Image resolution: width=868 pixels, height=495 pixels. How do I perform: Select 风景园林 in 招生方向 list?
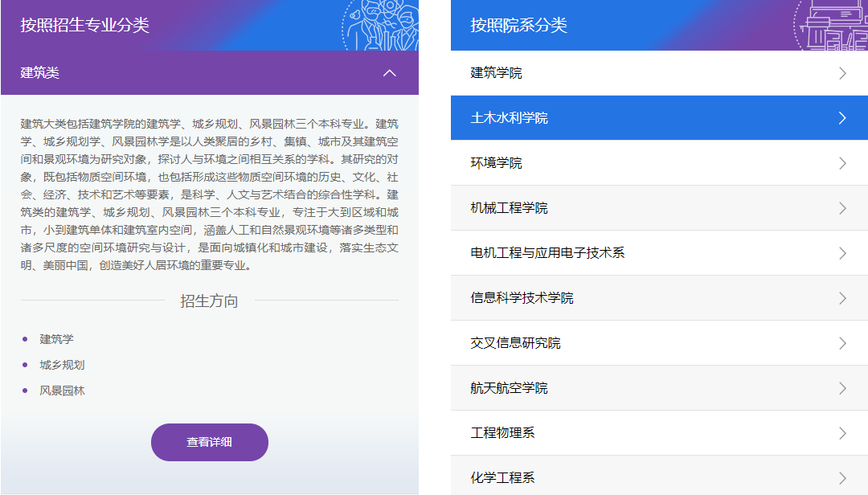tap(62, 391)
